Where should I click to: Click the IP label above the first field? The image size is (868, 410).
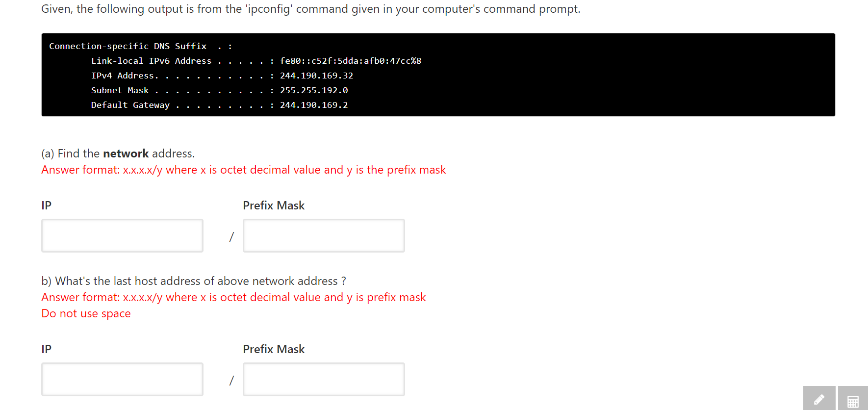(47, 205)
